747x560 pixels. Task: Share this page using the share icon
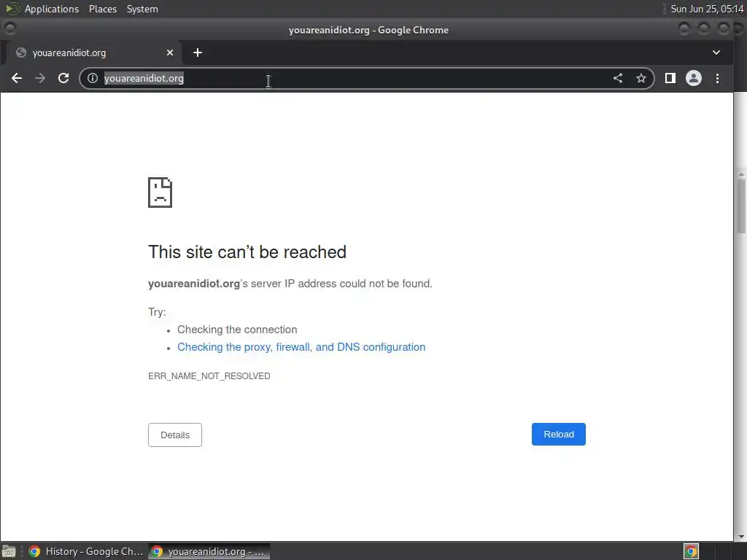[x=618, y=78]
